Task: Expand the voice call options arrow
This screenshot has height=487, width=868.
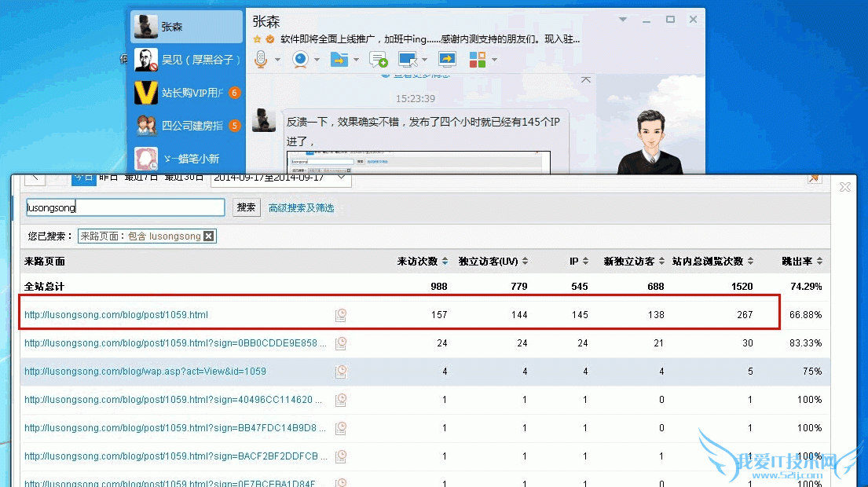Action: (277, 60)
